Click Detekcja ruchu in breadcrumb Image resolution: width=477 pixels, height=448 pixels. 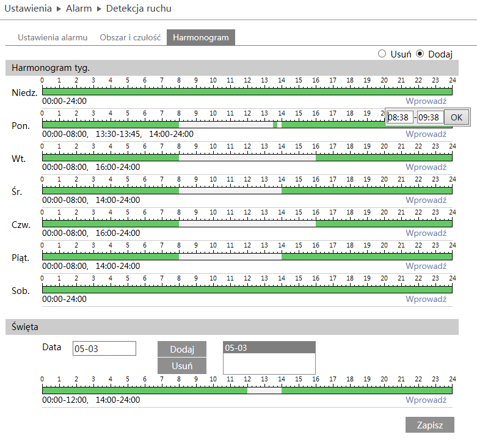click(139, 9)
